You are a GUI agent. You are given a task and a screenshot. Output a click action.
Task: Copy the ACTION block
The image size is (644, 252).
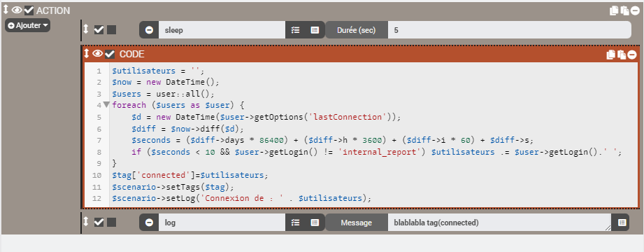[614, 10]
